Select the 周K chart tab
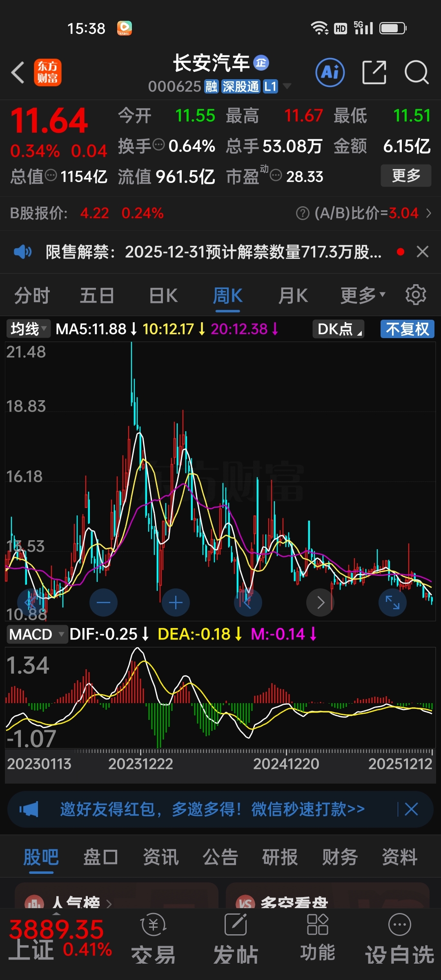The image size is (441, 980). coord(228,296)
